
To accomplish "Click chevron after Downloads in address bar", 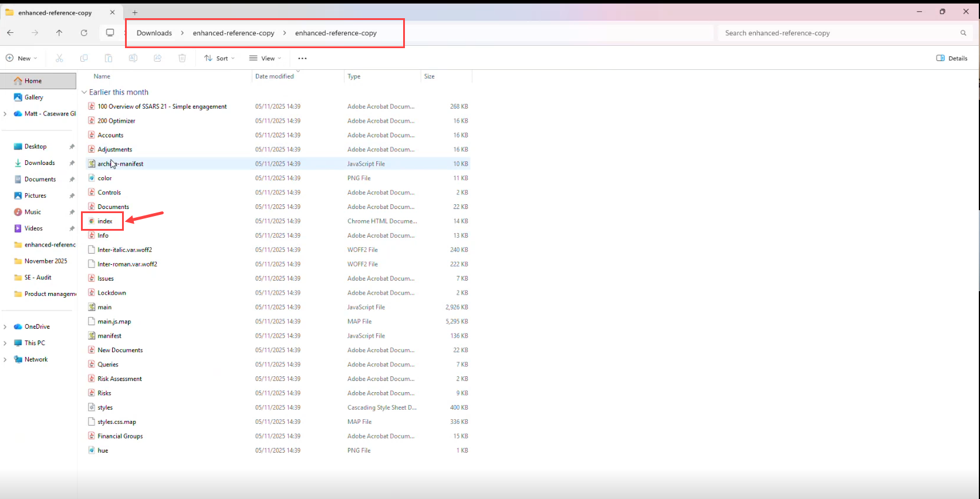I will click(182, 33).
